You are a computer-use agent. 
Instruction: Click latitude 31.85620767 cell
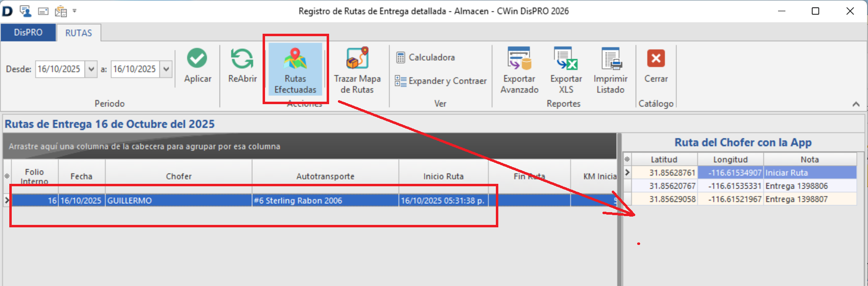point(664,186)
